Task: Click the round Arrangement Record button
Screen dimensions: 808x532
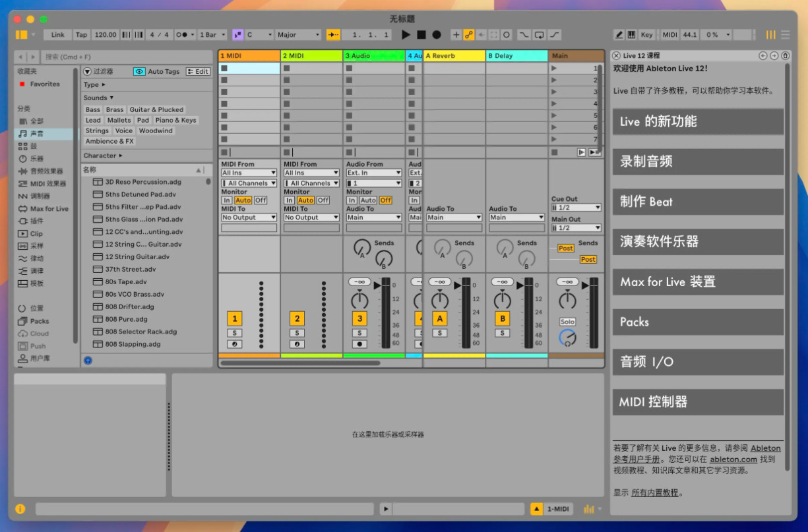Action: tap(436, 35)
